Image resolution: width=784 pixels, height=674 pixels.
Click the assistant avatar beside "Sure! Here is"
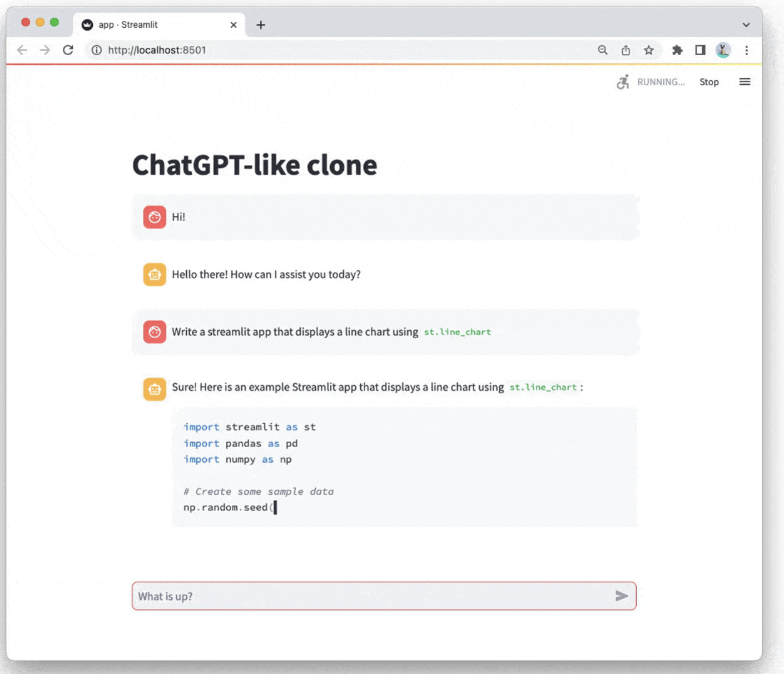point(155,389)
